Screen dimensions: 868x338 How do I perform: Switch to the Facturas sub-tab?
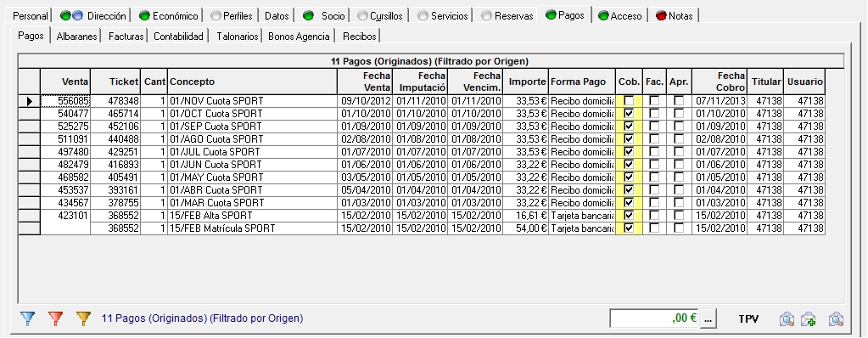coord(126,37)
